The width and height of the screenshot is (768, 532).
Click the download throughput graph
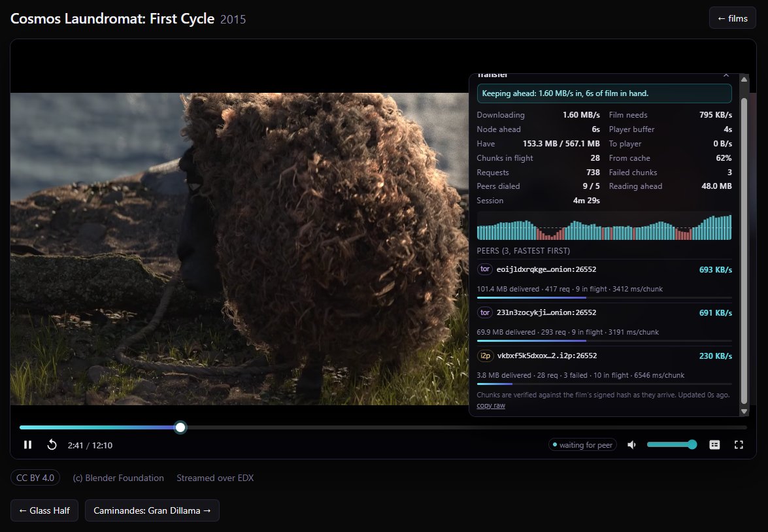604,226
